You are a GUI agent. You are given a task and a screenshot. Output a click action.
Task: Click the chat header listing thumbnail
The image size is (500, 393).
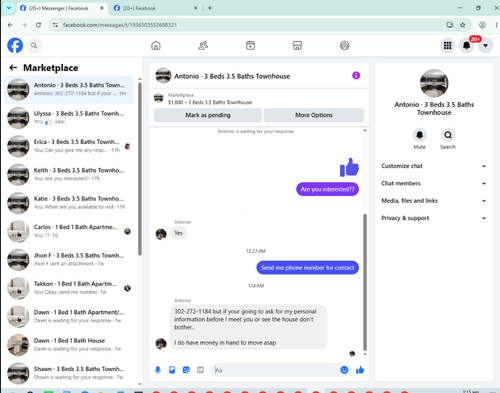coord(163,75)
